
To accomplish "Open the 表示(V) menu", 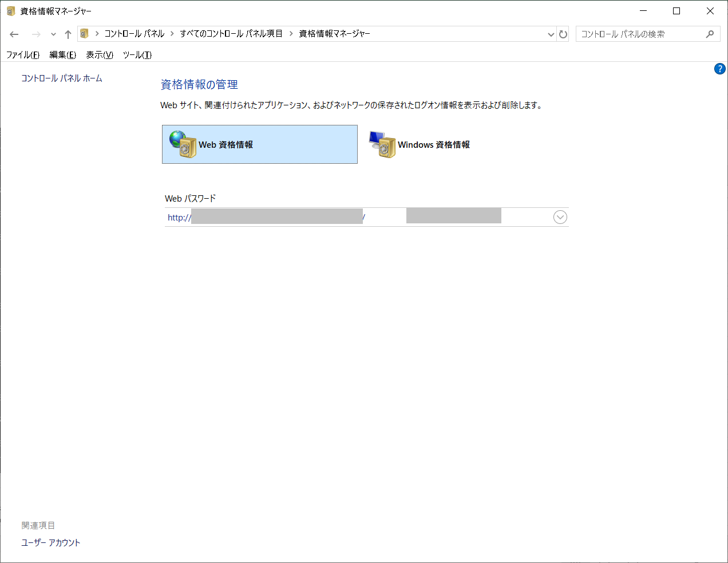I will [x=100, y=55].
